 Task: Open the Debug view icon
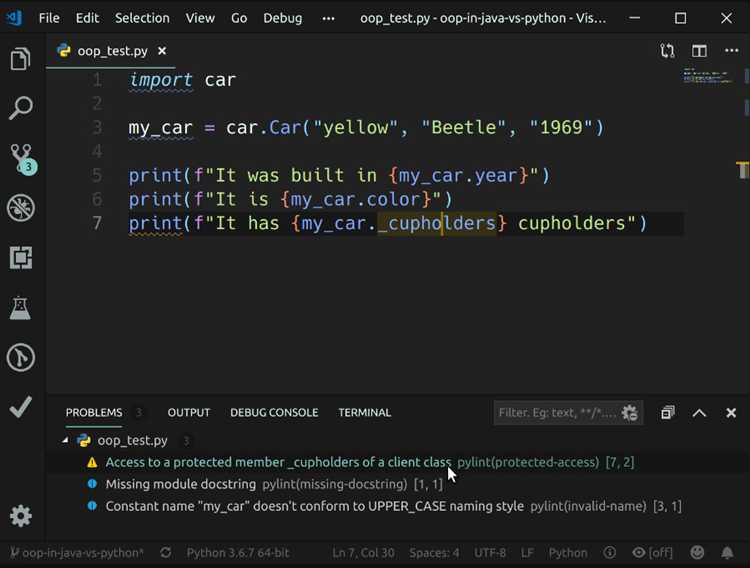click(21, 208)
